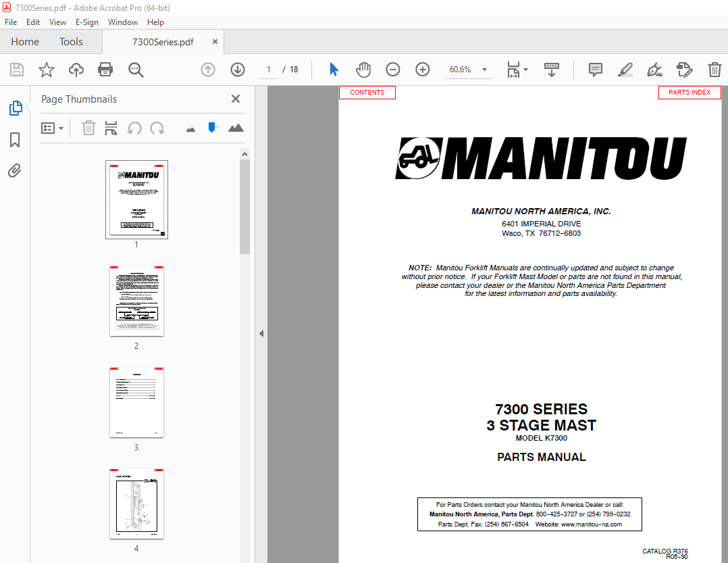The image size is (728, 563).
Task: Reduce thumbnail size with small mountain icon
Action: click(x=190, y=130)
